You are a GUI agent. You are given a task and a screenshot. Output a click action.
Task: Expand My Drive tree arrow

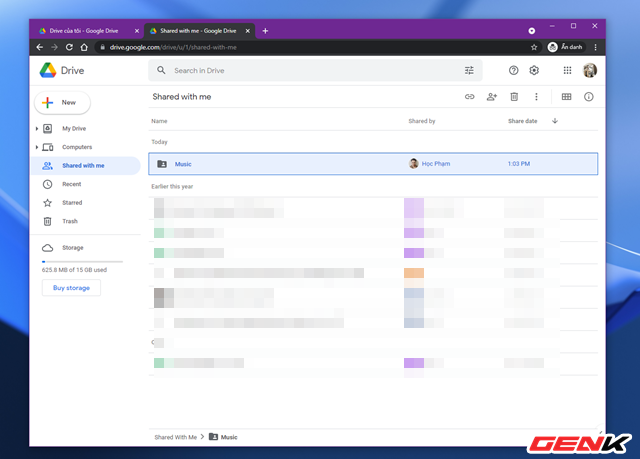coord(37,129)
